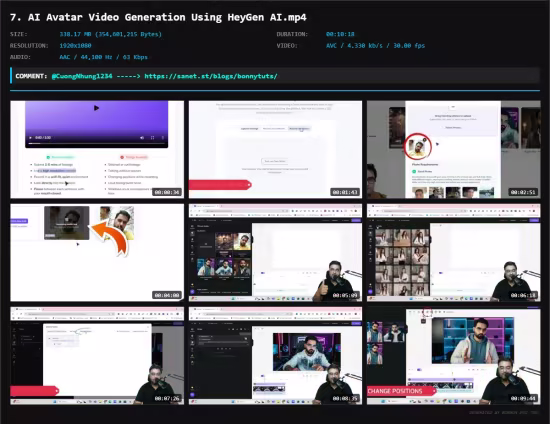Click the audio value 'AAC / 44,100 Hz'

(86, 57)
